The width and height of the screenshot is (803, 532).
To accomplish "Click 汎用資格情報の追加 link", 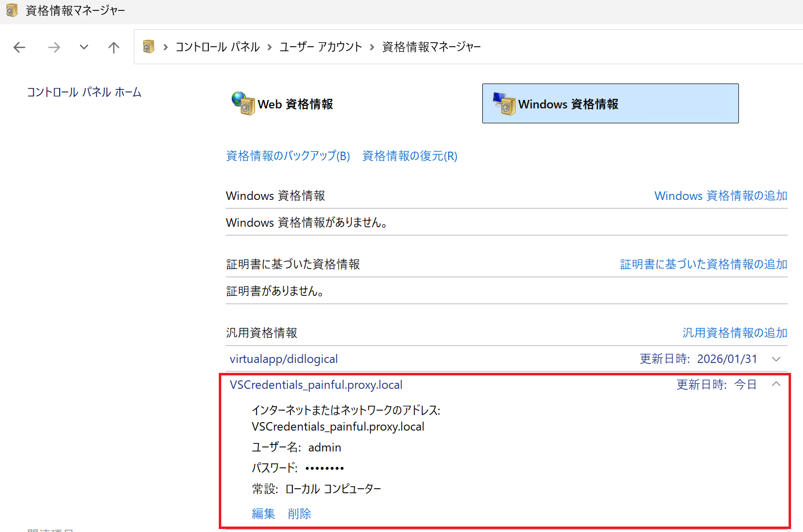I will [x=734, y=333].
